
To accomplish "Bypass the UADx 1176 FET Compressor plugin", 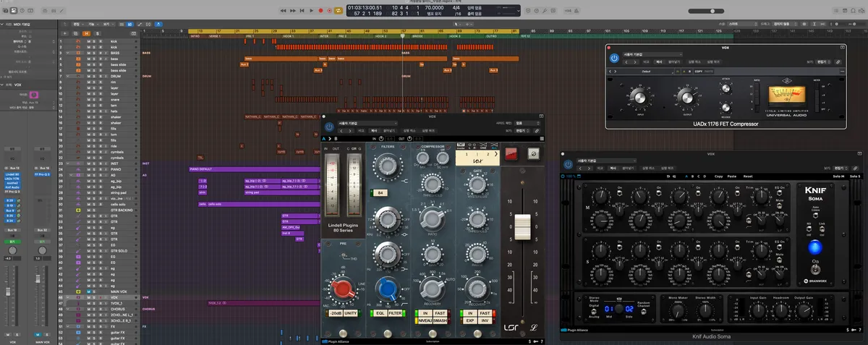I will pos(614,57).
